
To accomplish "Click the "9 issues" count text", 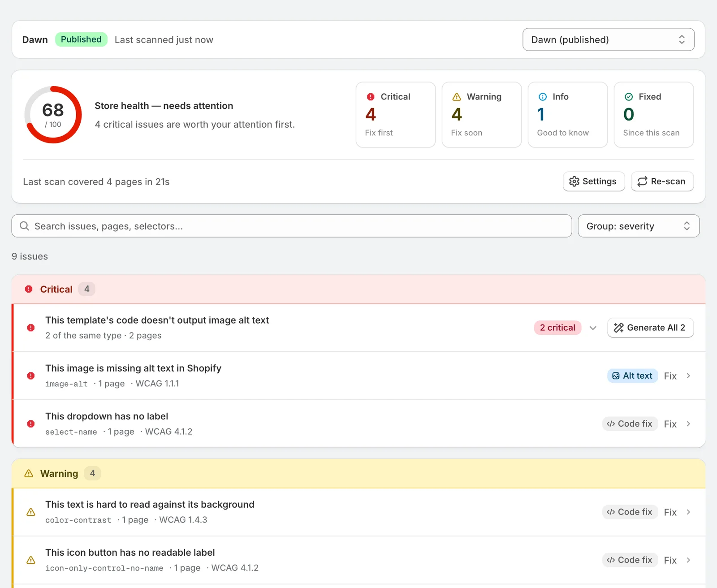I will 30,256.
